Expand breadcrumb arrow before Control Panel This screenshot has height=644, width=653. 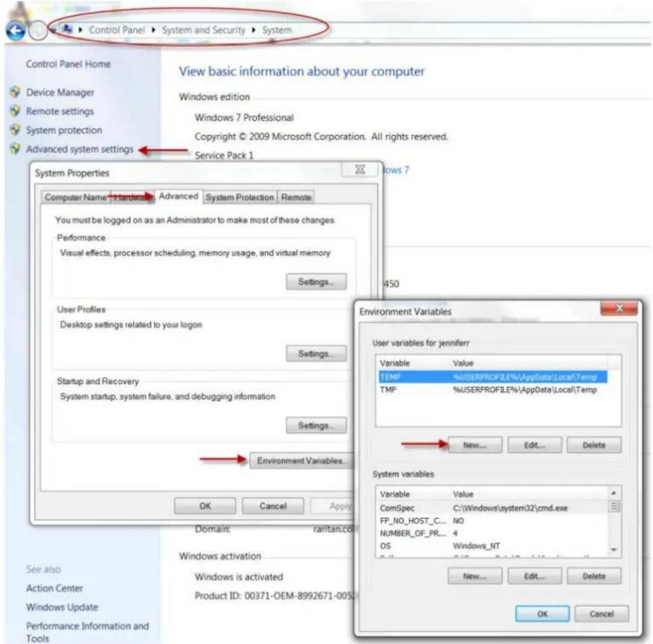point(80,30)
